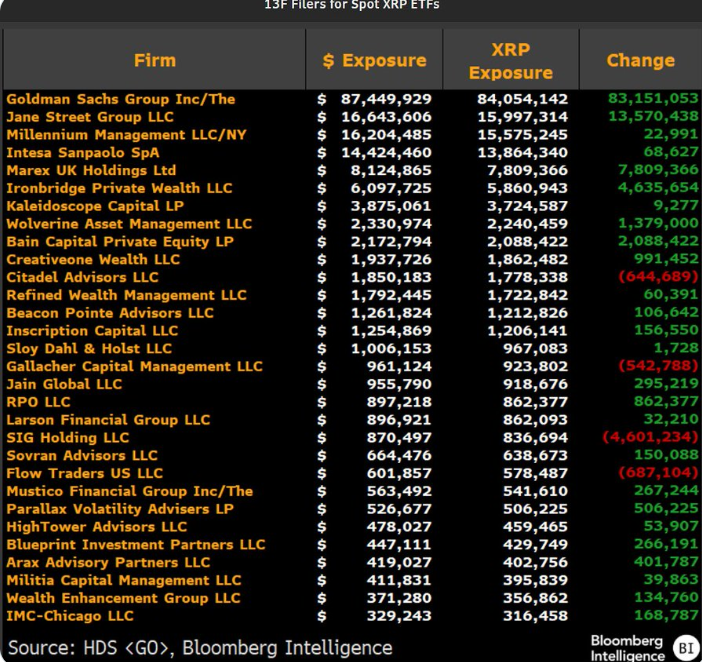Image resolution: width=702 pixels, height=662 pixels.
Task: Click the Source: HDS <GO> footer text
Action: 200,648
